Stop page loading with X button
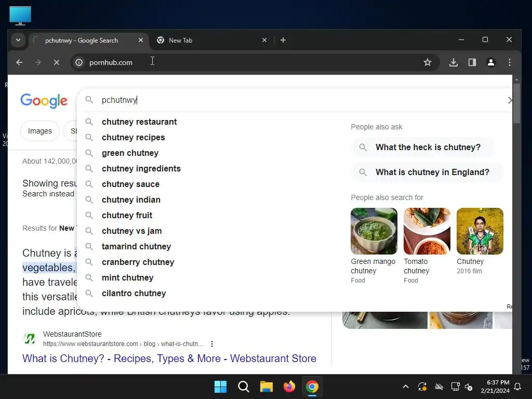532x399 pixels. [57, 62]
